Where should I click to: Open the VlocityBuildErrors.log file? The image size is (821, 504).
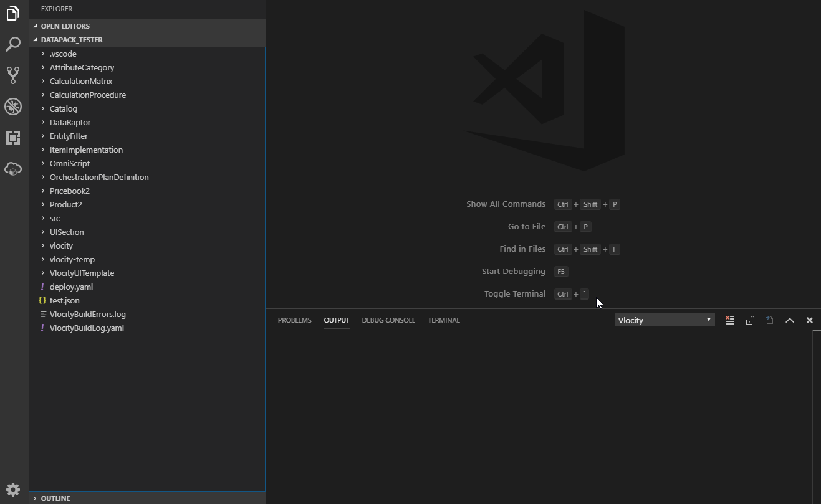(147, 314)
